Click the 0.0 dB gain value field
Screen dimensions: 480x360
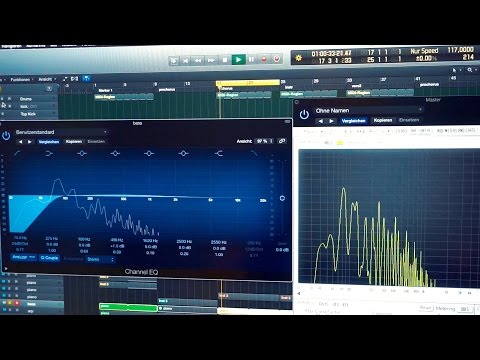point(283,250)
